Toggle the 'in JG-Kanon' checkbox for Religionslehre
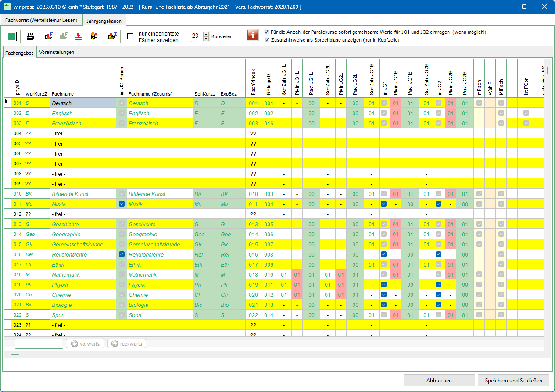 tap(122, 254)
